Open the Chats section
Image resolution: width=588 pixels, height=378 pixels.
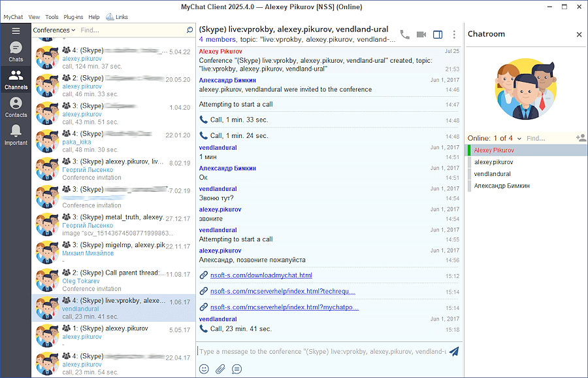(x=16, y=52)
